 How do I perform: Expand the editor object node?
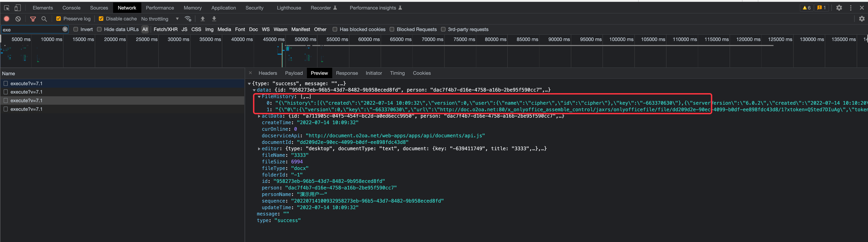(x=259, y=149)
